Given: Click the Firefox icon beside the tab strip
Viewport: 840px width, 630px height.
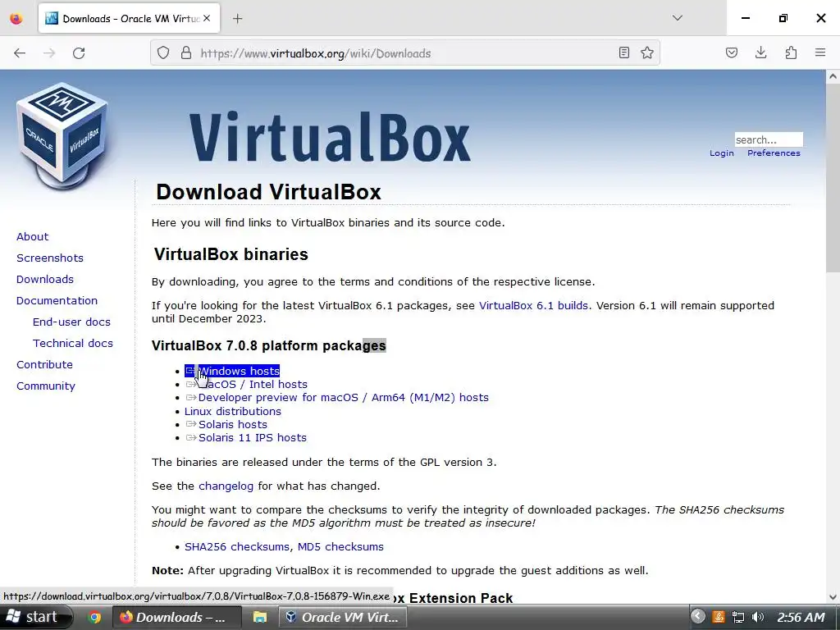Looking at the screenshot, I should point(16,19).
